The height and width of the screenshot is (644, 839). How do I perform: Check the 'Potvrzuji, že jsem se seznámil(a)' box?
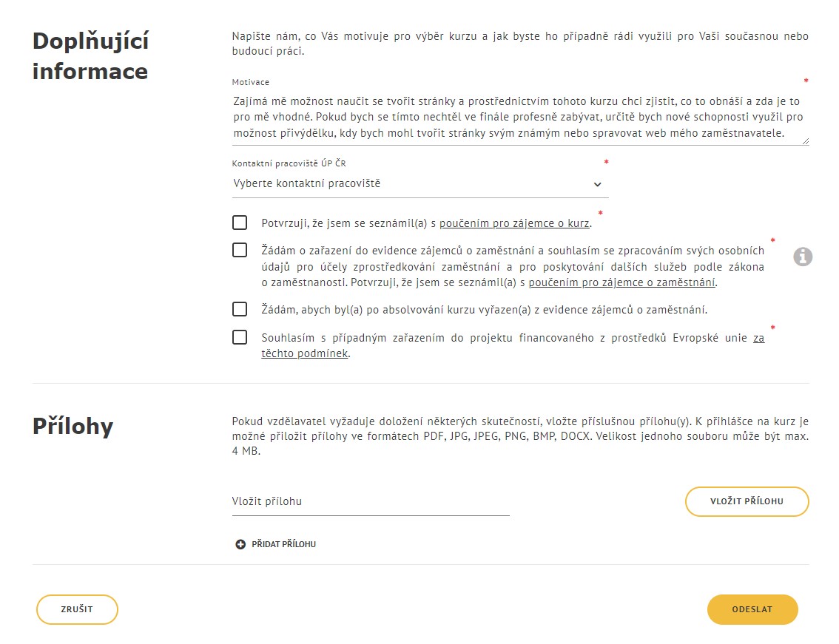coord(240,223)
